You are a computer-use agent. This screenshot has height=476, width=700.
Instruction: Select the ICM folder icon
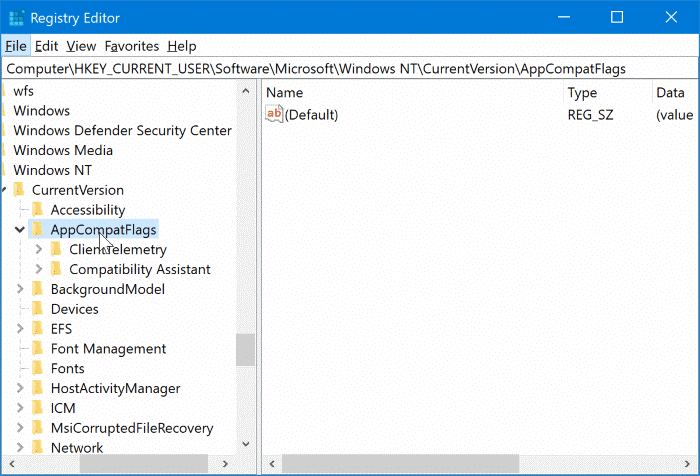pyautogui.click(x=38, y=408)
